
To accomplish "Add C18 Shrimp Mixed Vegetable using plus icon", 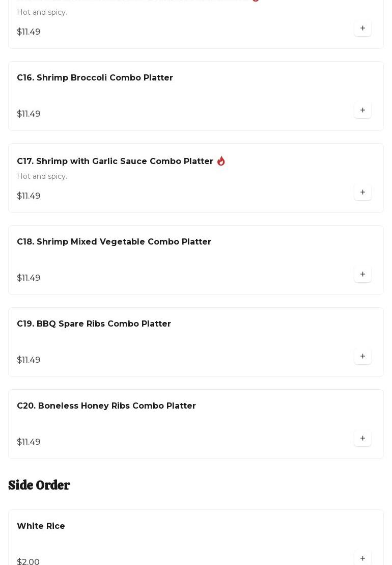I will 362,274.
